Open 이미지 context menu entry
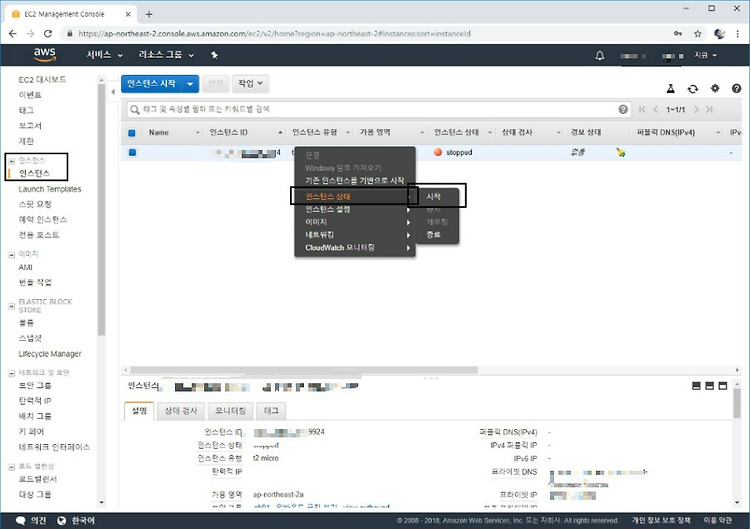Image resolution: width=750 pixels, height=529 pixels. 354,222
